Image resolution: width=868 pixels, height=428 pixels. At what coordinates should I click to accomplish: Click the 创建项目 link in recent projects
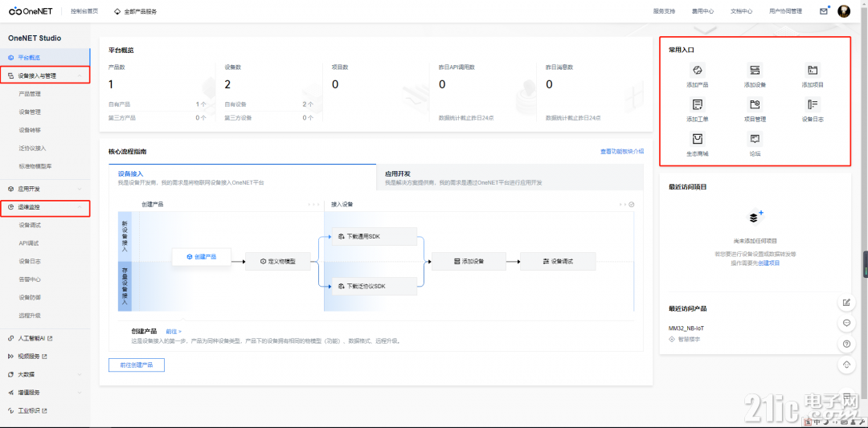(x=769, y=263)
